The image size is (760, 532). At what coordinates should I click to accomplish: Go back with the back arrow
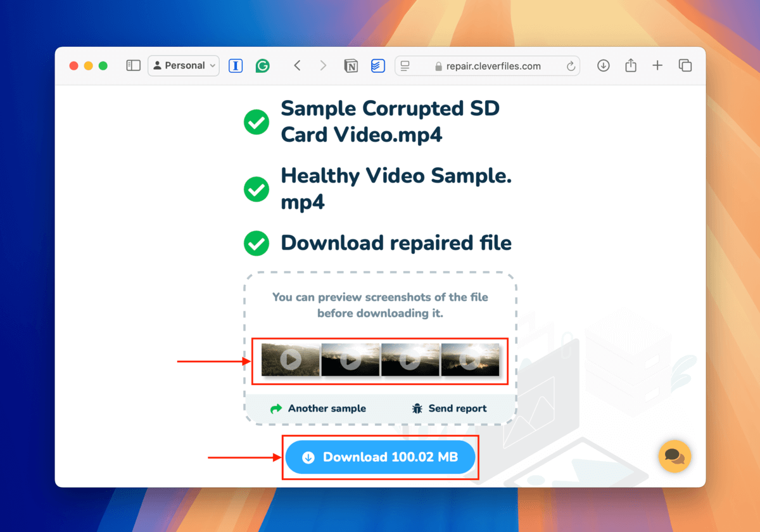point(297,65)
